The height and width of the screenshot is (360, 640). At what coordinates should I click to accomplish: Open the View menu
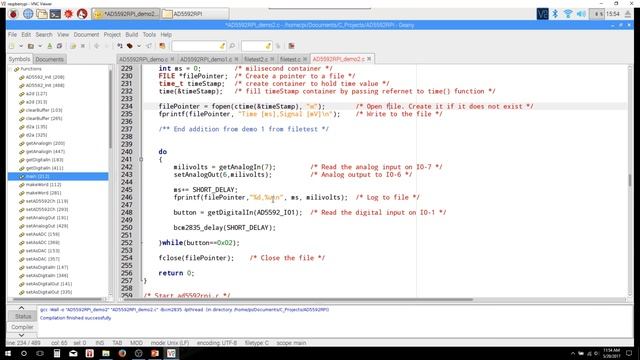coord(63,35)
